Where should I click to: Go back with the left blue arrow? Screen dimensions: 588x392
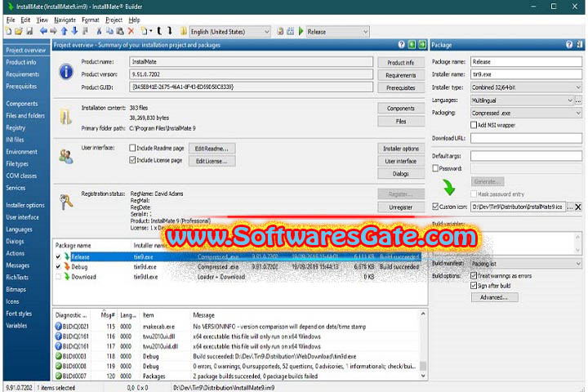pos(43,31)
